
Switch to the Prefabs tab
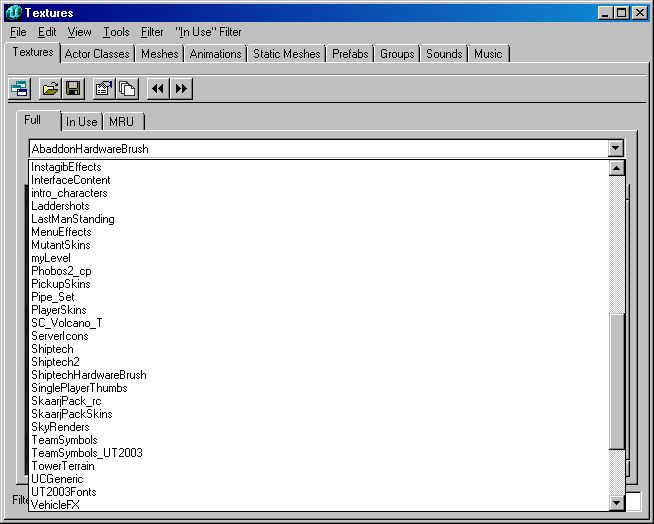[350, 54]
